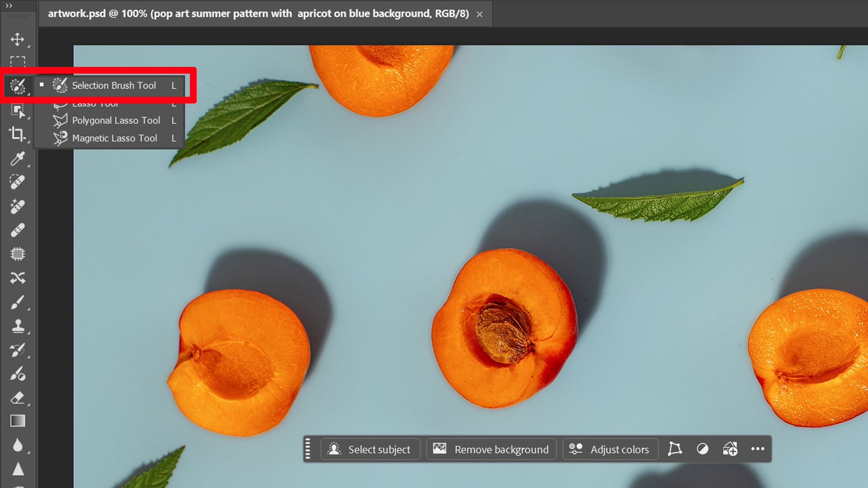
Task: Pick the Eyedropper tool
Action: pyautogui.click(x=18, y=159)
